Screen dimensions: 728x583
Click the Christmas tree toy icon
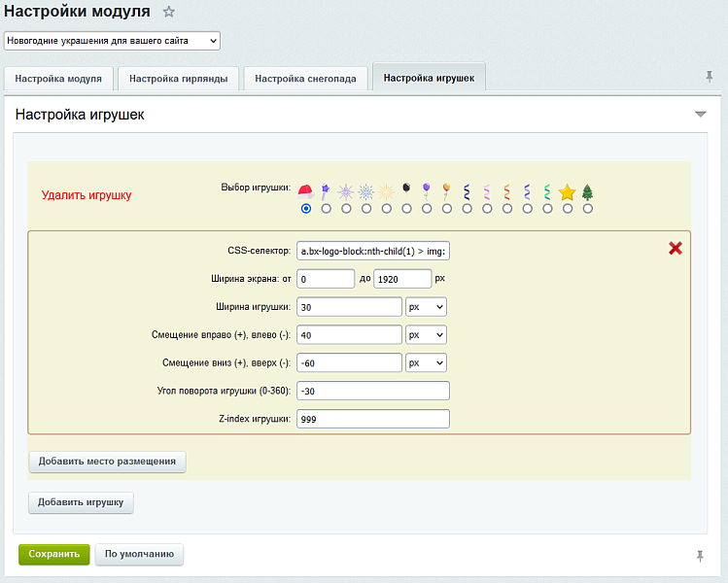(587, 191)
